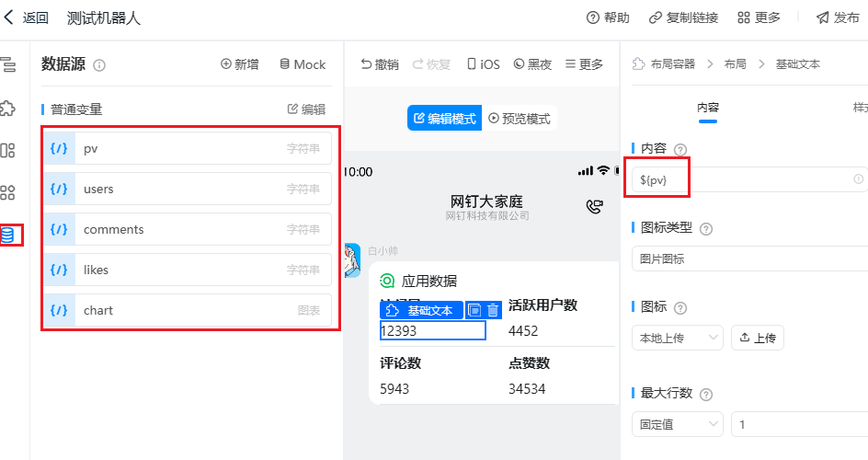Click the 上传 upload button

tap(757, 338)
